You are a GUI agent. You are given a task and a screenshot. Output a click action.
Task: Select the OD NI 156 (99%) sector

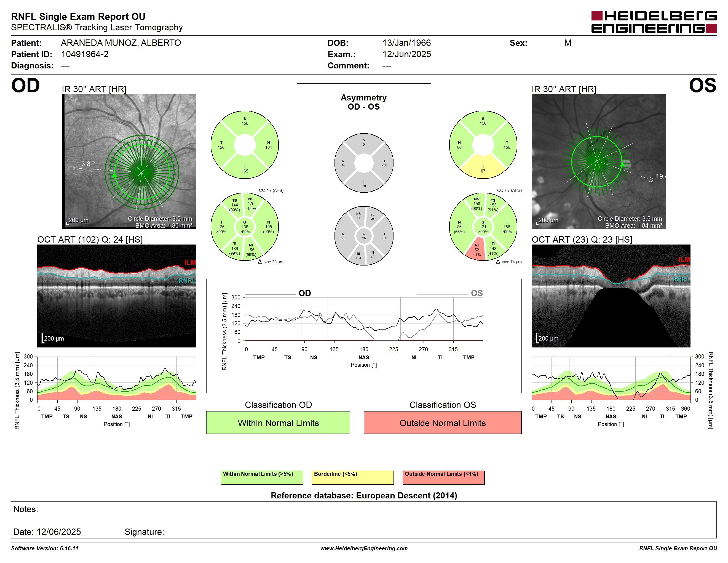tap(251, 250)
